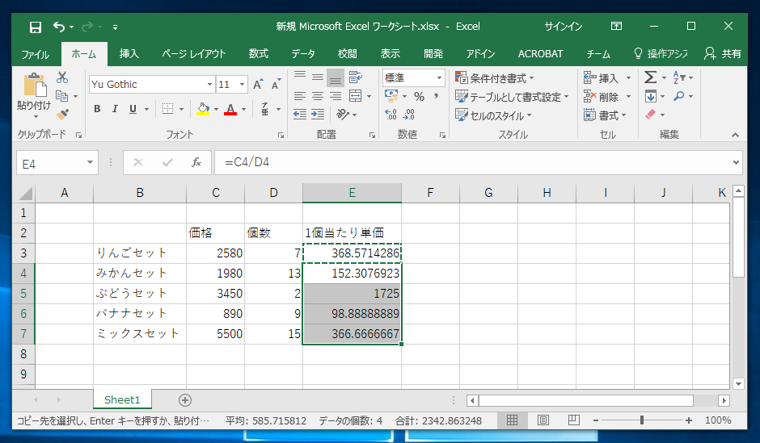Open the 挿入 ribbon tab
Image resolution: width=760 pixels, height=443 pixels.
point(129,54)
